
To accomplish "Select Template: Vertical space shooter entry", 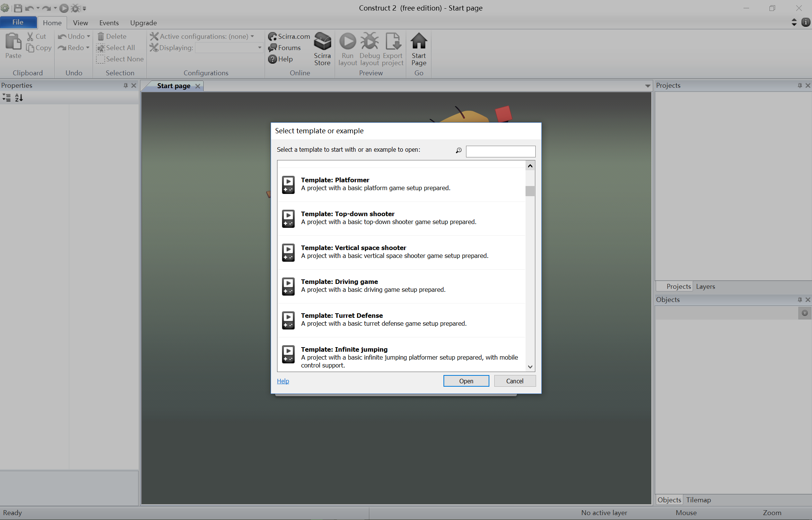I will point(401,252).
